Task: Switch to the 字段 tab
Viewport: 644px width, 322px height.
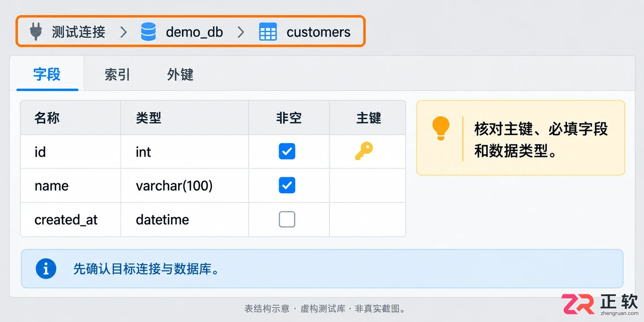Action: pos(47,74)
